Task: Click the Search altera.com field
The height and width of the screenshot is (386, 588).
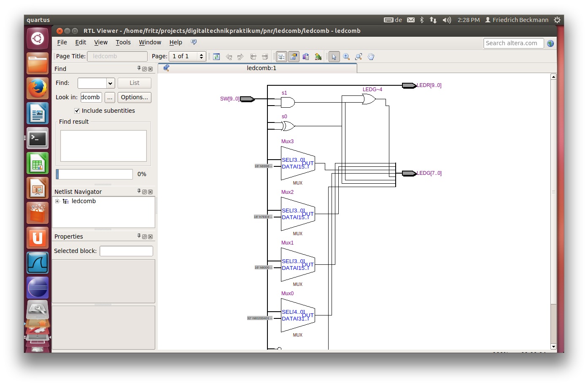Action: 513,43
